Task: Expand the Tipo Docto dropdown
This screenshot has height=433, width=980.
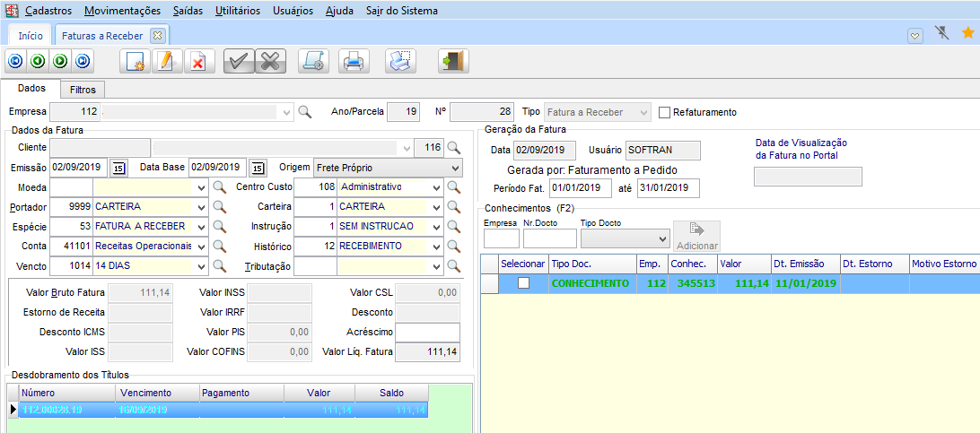Action: coord(662,239)
